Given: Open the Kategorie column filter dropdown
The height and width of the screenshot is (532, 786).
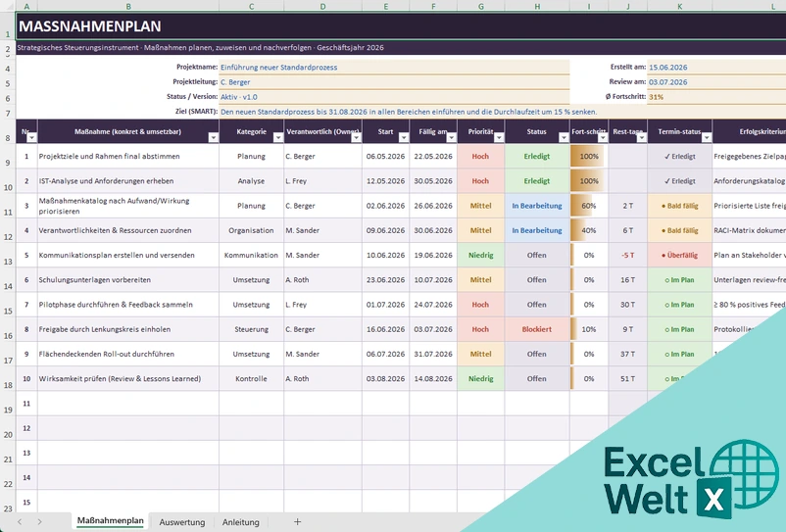Looking at the screenshot, I should click(278, 138).
